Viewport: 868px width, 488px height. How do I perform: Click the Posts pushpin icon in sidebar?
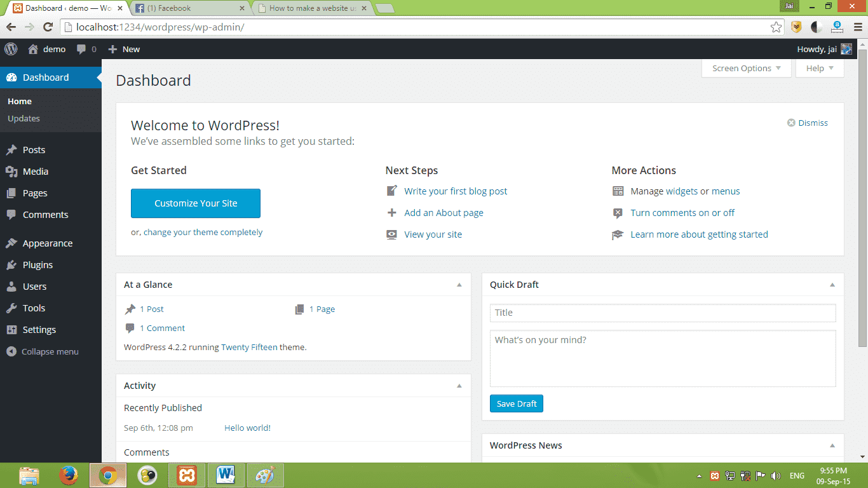11,150
